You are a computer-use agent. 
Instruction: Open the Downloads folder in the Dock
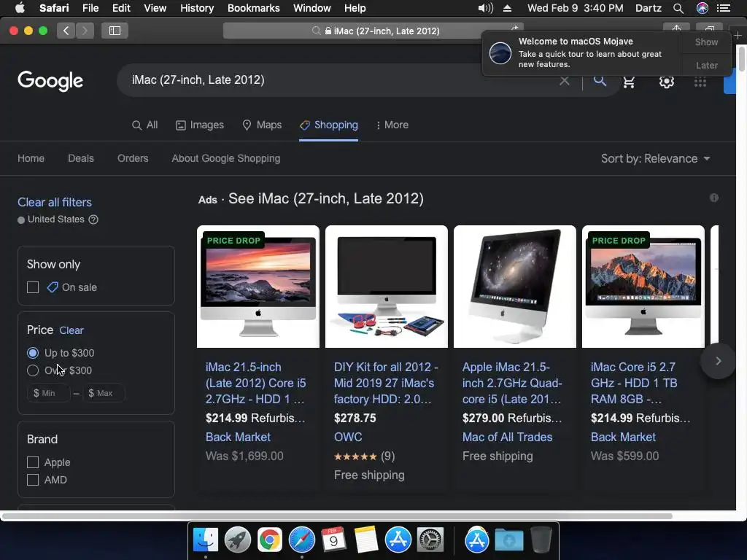point(508,540)
